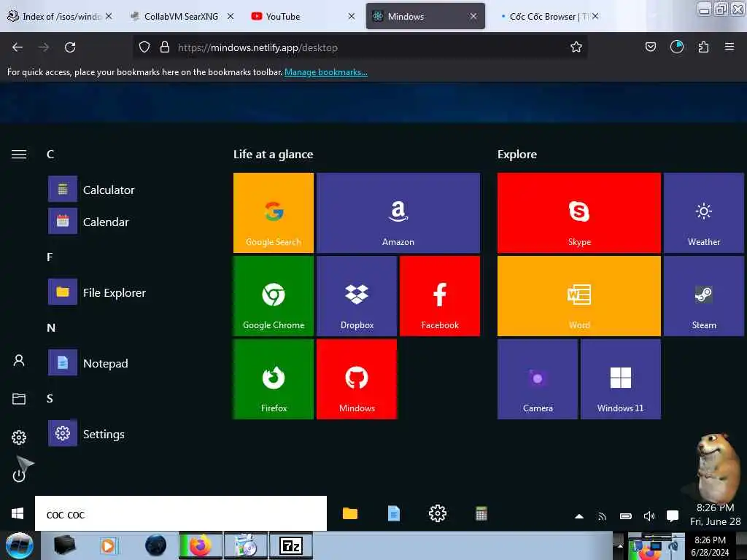
Task: Open File Explorer from Mindows taskbar
Action: tap(350, 513)
